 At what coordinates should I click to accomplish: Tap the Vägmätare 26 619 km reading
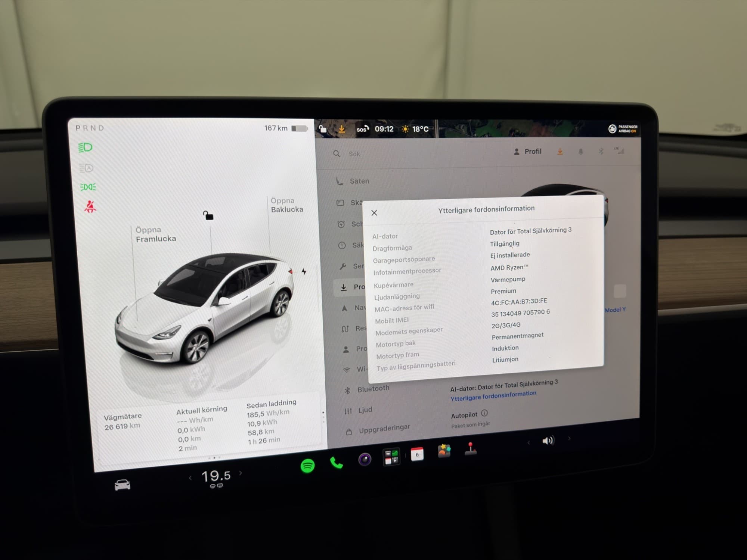click(123, 421)
